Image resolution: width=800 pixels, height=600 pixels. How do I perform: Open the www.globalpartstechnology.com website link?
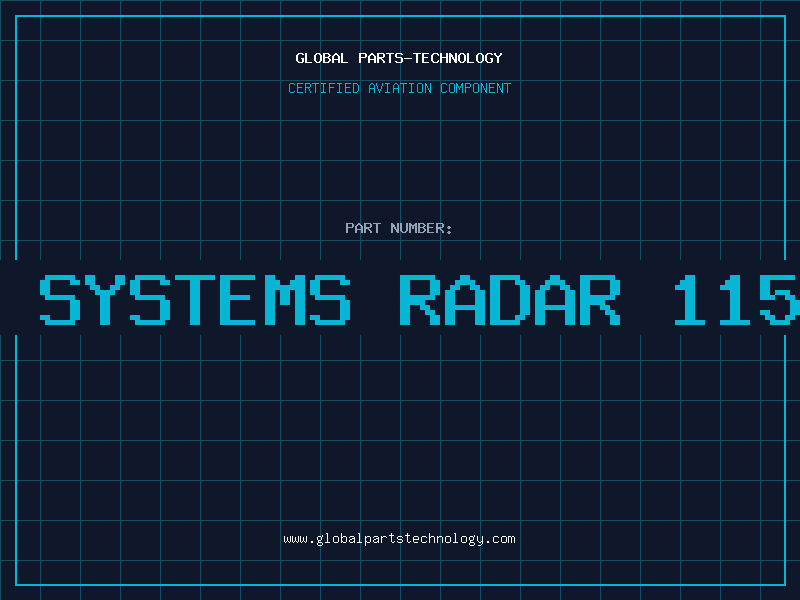399,539
